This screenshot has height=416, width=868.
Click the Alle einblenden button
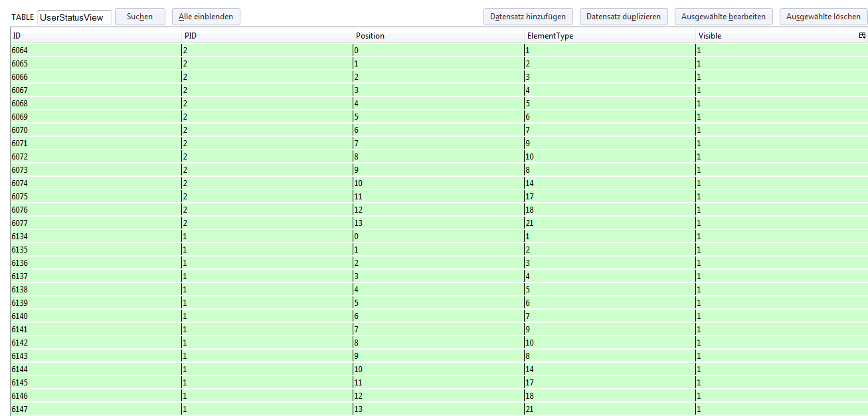[206, 17]
